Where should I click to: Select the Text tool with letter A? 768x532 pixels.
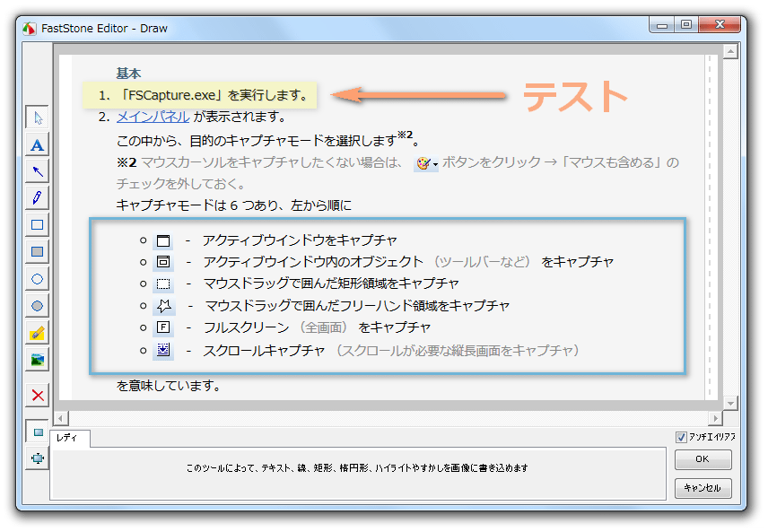37,144
